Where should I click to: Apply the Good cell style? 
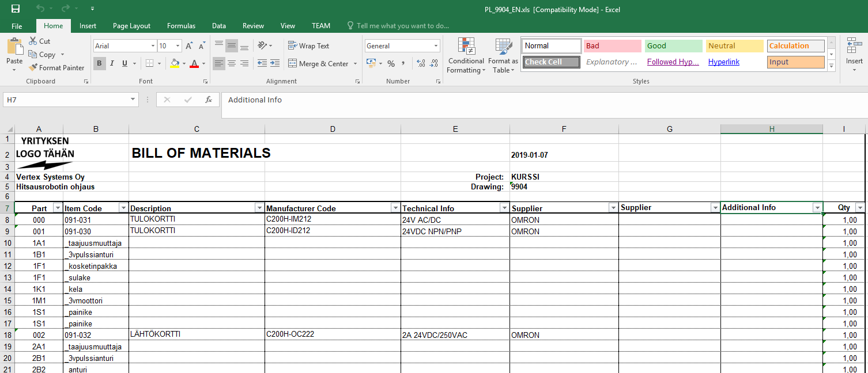673,46
